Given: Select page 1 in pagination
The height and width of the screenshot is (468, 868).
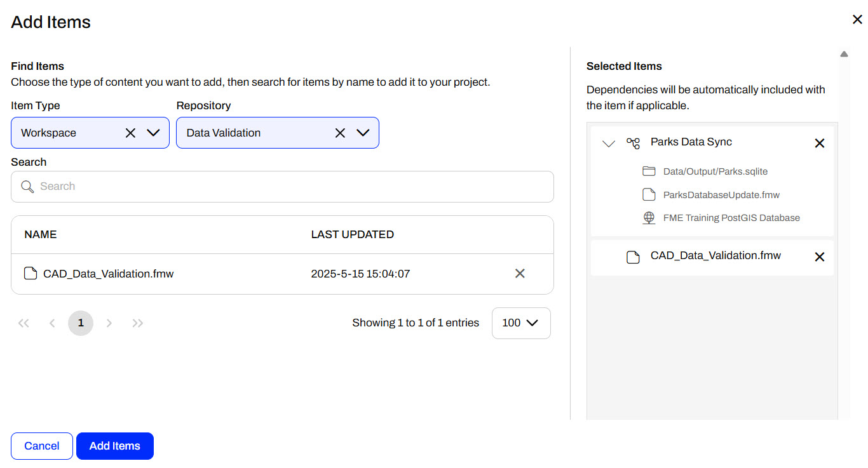Looking at the screenshot, I should [x=81, y=323].
